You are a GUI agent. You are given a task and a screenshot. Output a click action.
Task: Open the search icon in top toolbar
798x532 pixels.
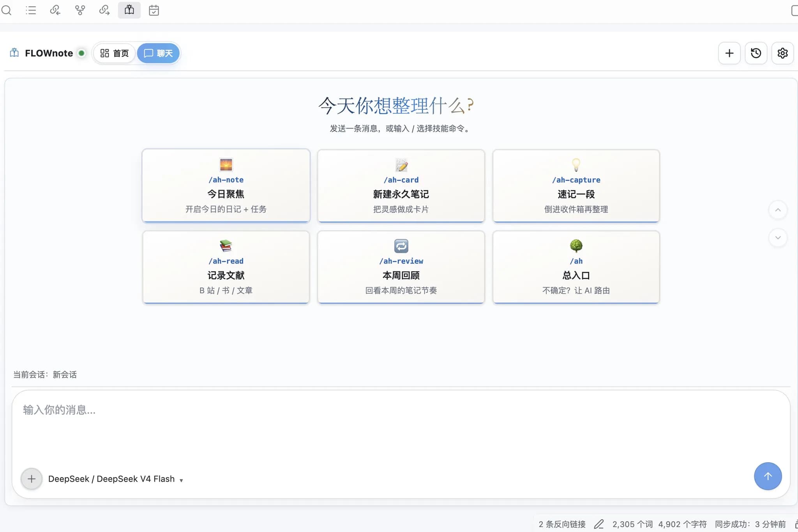click(6, 10)
